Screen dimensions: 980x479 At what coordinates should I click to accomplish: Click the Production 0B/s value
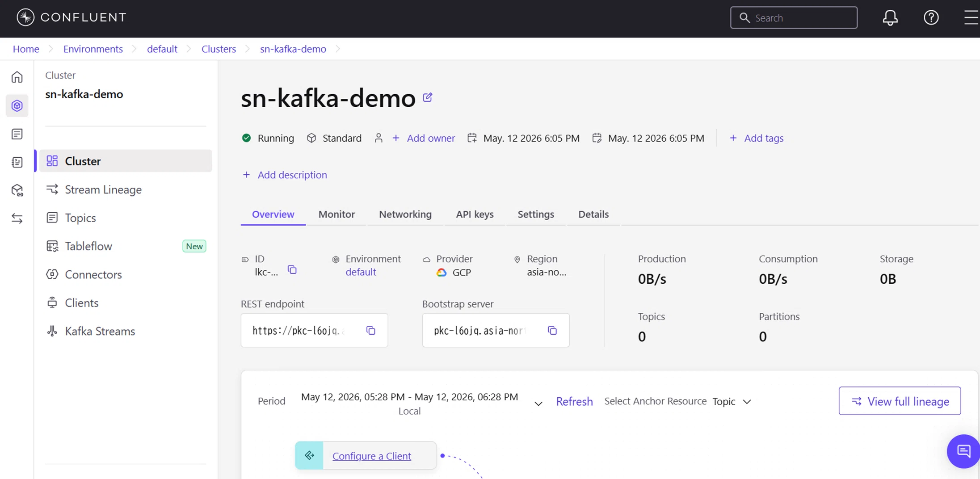tap(652, 279)
